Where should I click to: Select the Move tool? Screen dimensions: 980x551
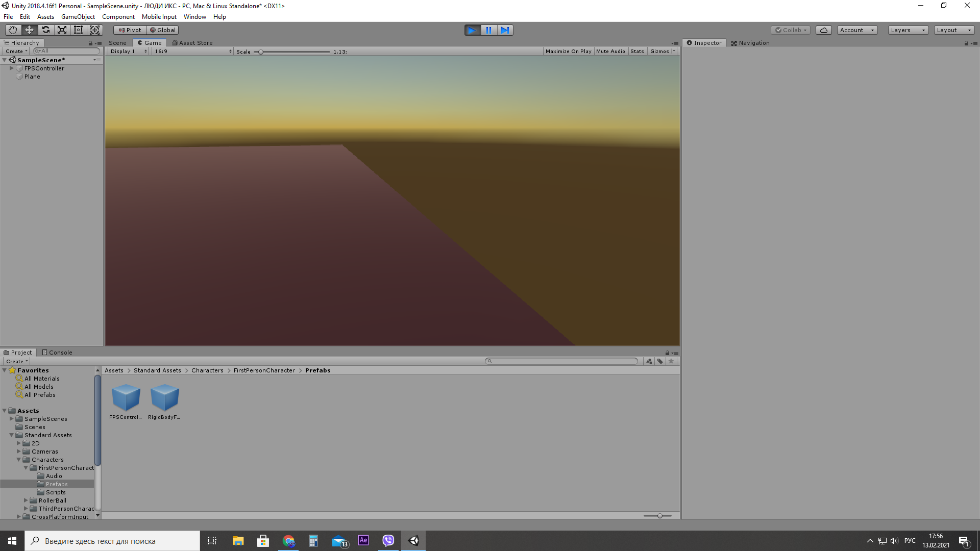point(29,30)
